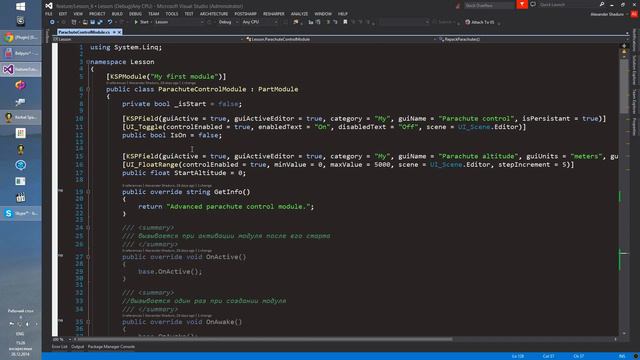This screenshot has height=360, width=640.
Task: Click the red notifications flag icon
Action: [x=522, y=4]
